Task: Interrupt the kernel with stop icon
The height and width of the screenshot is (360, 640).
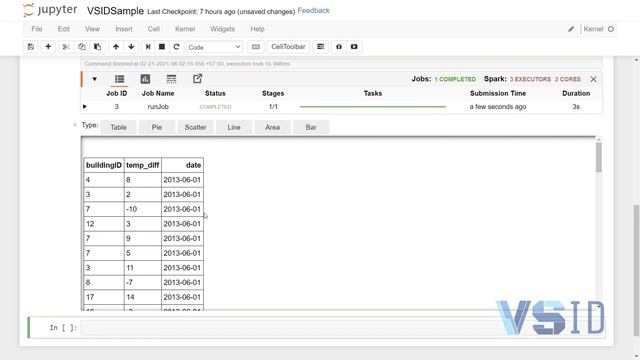Action: pyautogui.click(x=162, y=47)
